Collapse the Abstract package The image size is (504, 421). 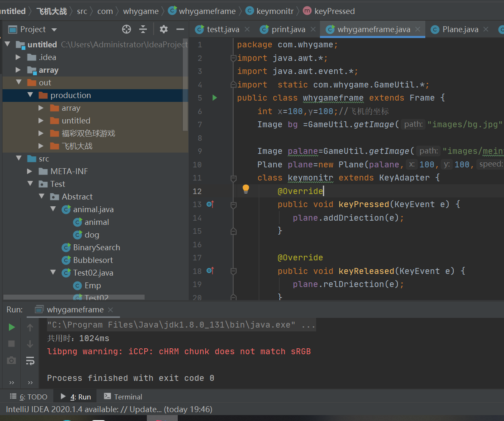click(x=42, y=196)
